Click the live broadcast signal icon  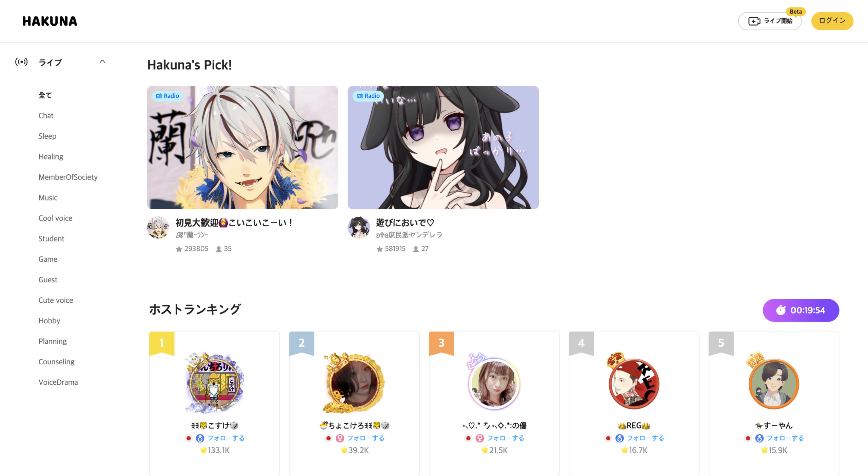[x=21, y=62]
